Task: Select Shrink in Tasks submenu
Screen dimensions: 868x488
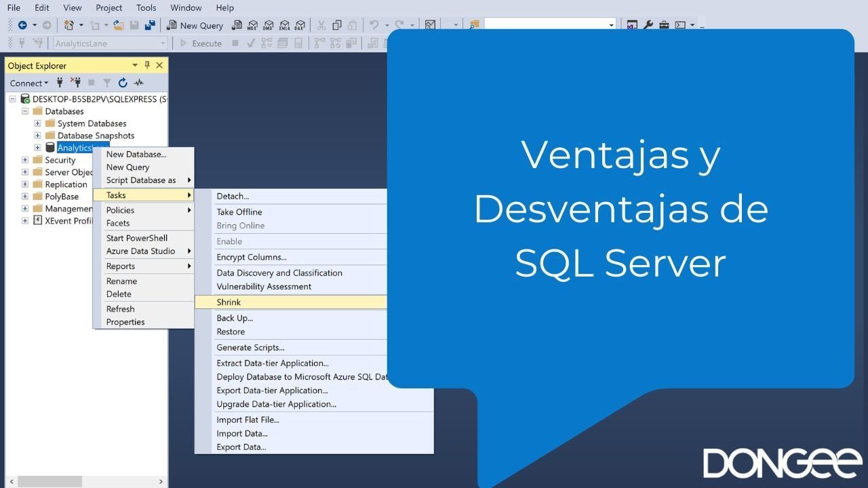Action: (291, 302)
